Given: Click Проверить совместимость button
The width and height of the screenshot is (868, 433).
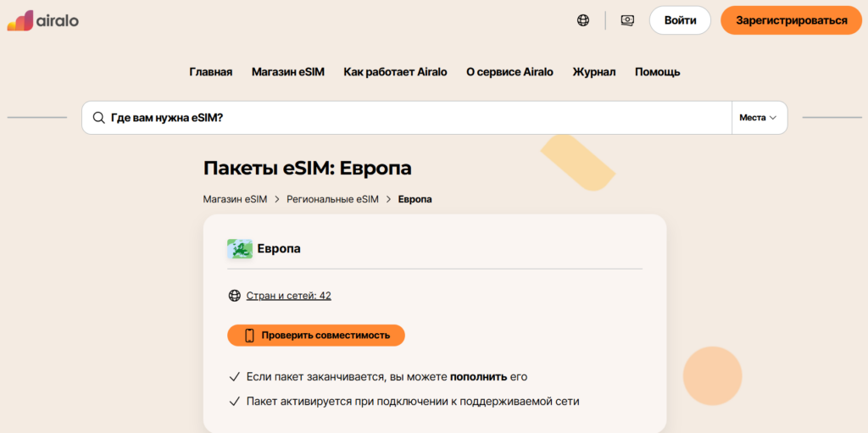Looking at the screenshot, I should pos(316,335).
